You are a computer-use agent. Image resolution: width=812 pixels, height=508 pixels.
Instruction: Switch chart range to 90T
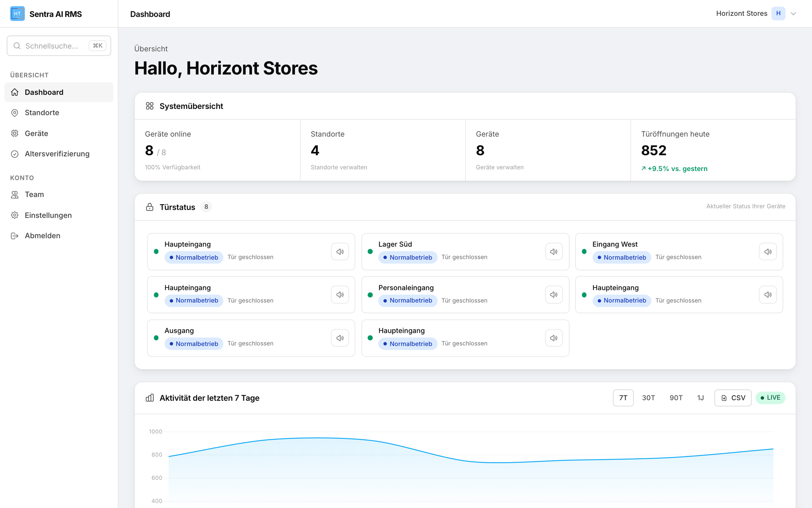tap(676, 398)
